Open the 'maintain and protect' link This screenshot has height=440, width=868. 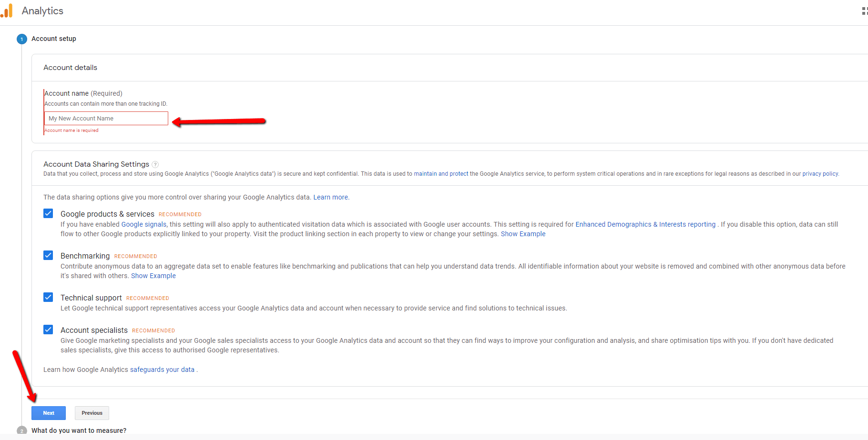(x=441, y=174)
